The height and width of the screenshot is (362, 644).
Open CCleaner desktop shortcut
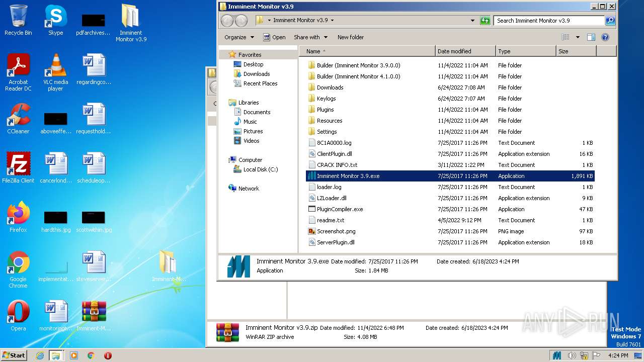[x=18, y=119]
